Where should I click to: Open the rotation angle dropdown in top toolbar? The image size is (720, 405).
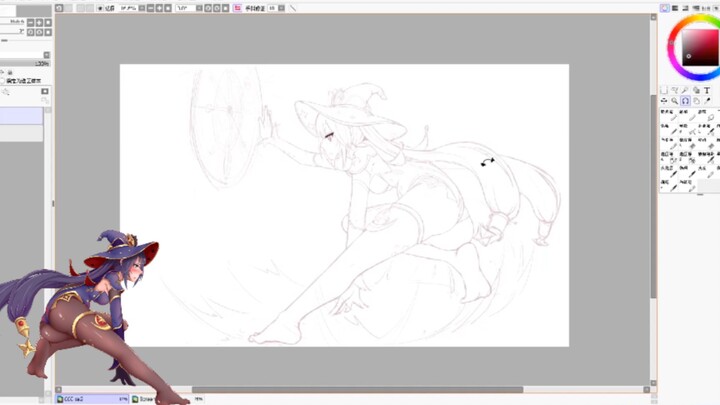click(x=199, y=8)
